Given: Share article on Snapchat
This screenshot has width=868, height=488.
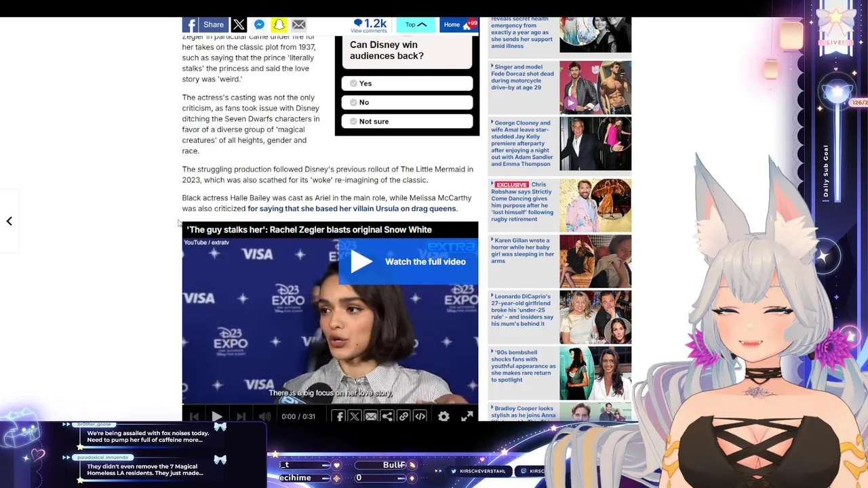Looking at the screenshot, I should point(279,25).
